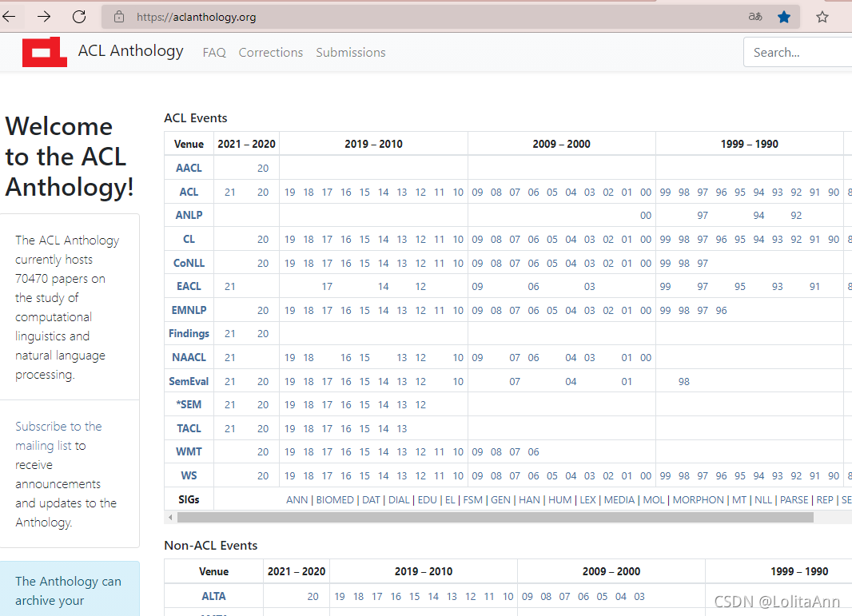Image resolution: width=852 pixels, height=616 pixels.
Task: Open the MORPHON SIG link
Action: pos(699,500)
